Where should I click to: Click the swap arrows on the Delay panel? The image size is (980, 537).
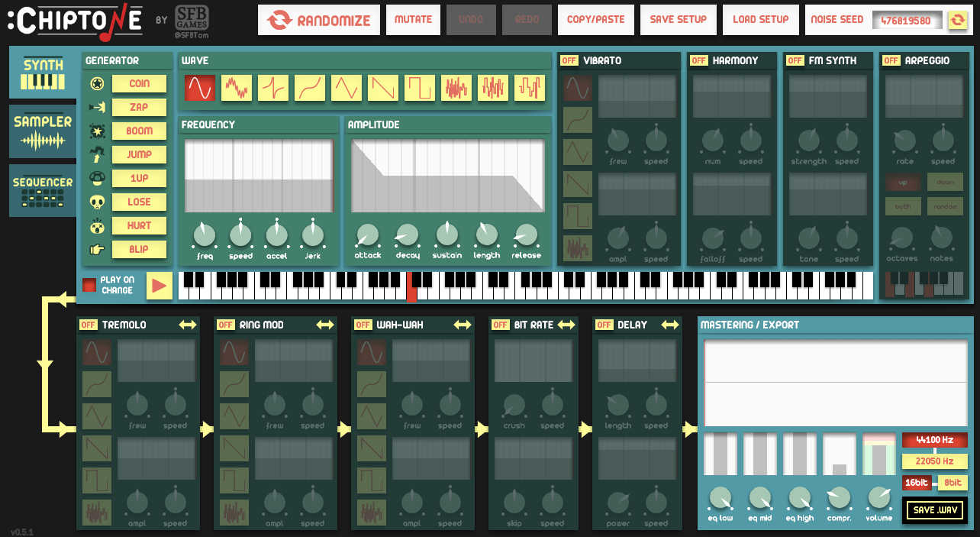(x=670, y=324)
